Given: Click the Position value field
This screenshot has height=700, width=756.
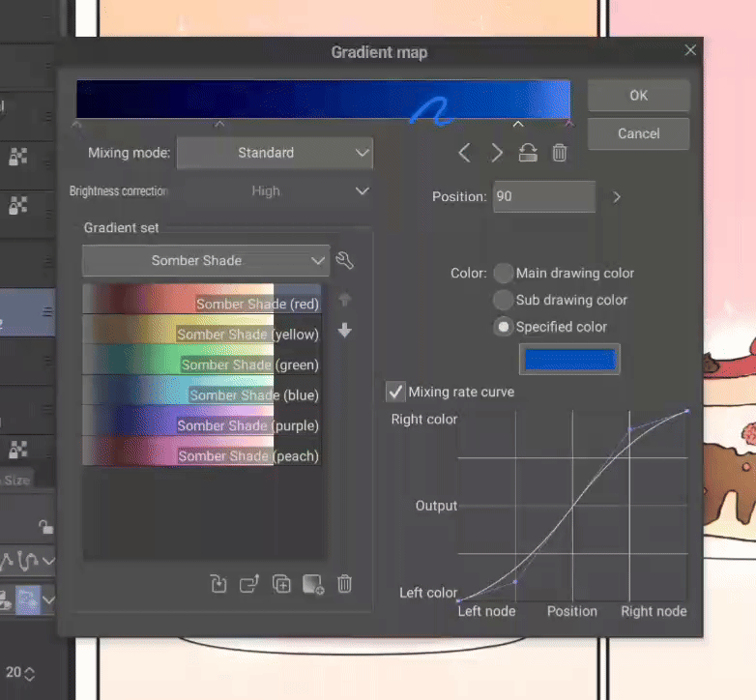Looking at the screenshot, I should click(544, 196).
